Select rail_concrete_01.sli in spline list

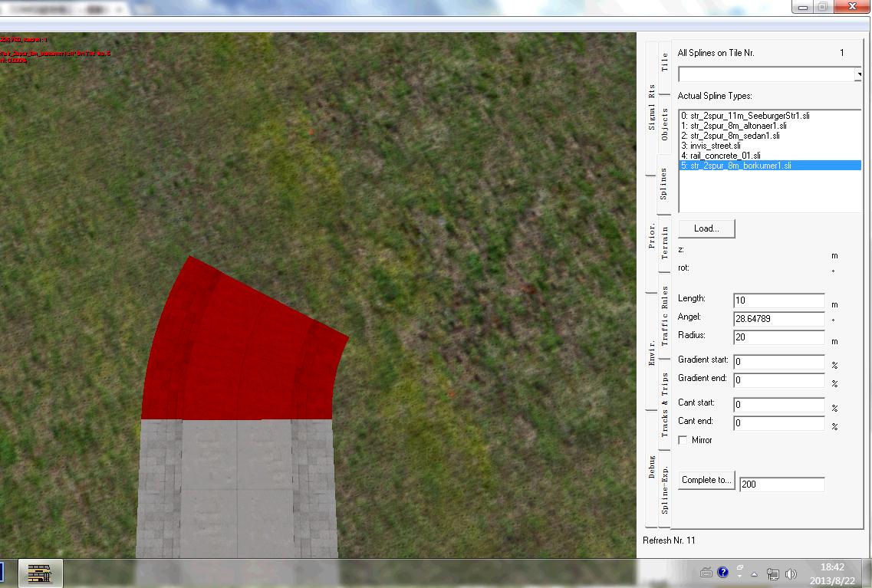714,156
